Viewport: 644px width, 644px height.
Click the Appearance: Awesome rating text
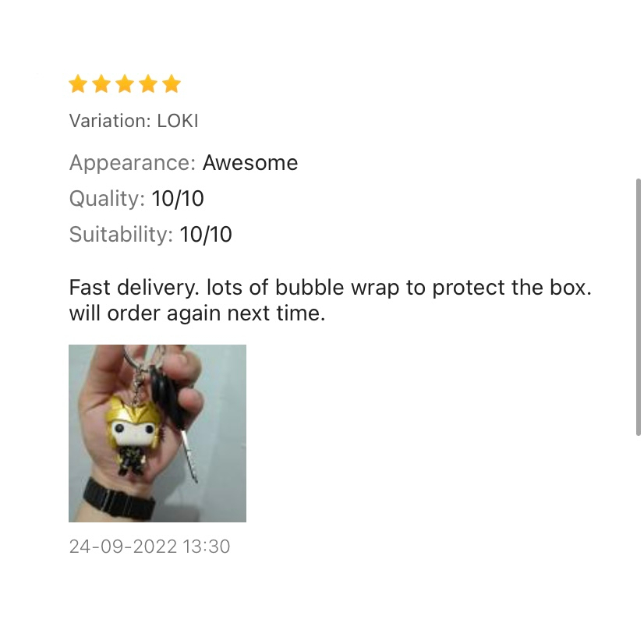point(183,163)
